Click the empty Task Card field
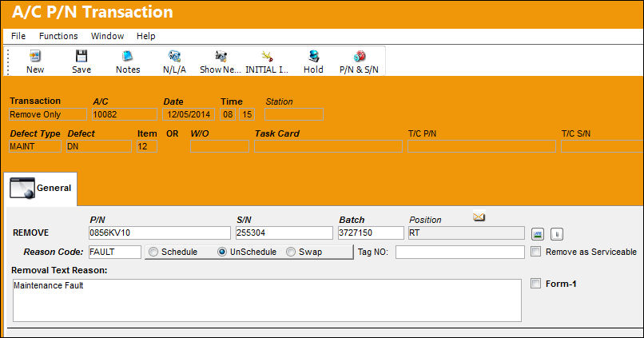This screenshot has width=644, height=338. coord(328,146)
